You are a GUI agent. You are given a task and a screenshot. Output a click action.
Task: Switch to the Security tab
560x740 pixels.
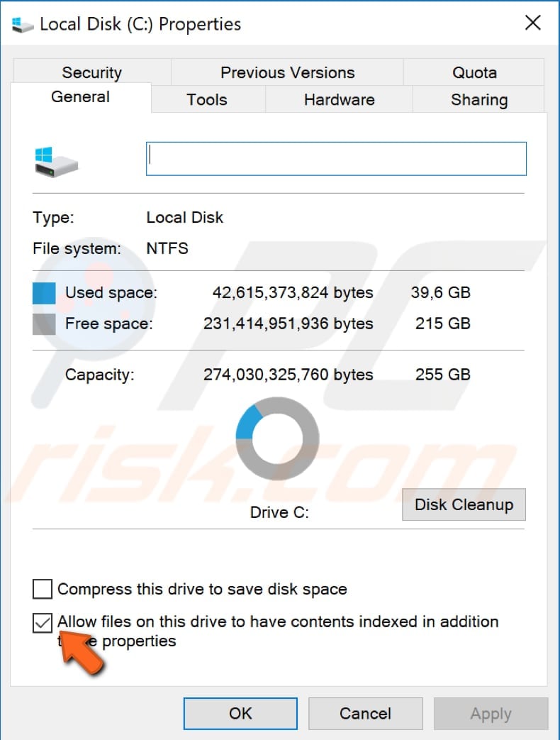click(x=92, y=72)
